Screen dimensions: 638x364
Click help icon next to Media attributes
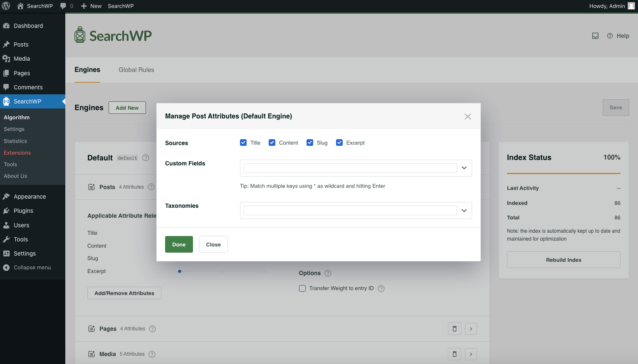point(152,354)
